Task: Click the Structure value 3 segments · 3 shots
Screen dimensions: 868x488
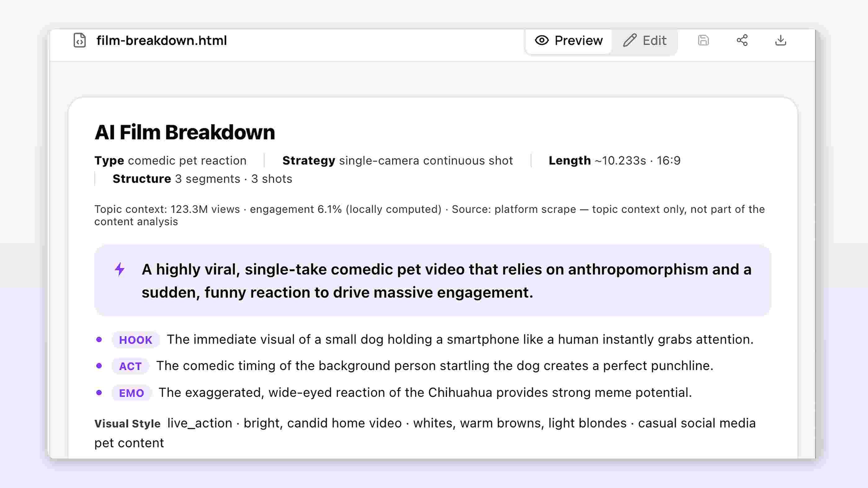Action: [x=234, y=179]
